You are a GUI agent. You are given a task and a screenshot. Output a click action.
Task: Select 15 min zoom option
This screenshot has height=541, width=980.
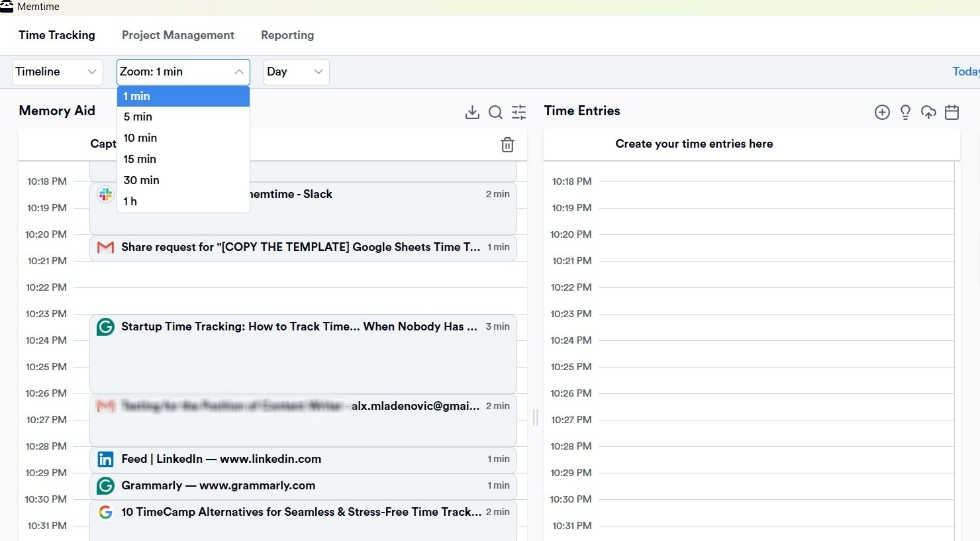183,159
